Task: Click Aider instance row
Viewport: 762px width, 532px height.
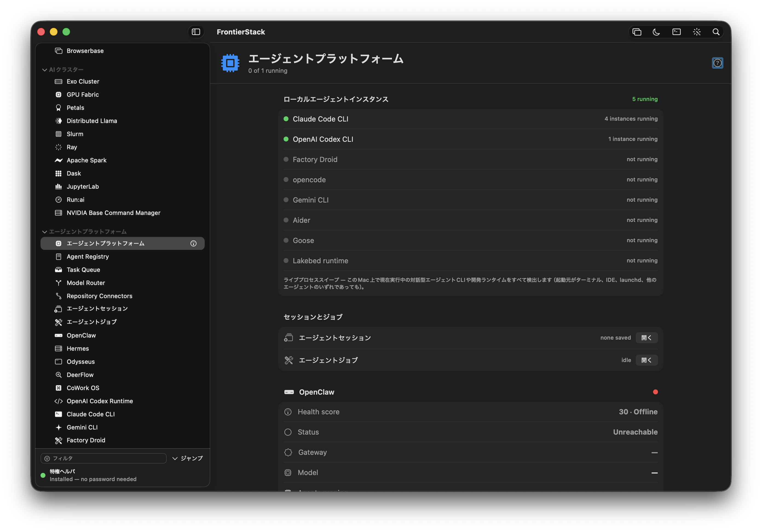Action: tap(470, 220)
